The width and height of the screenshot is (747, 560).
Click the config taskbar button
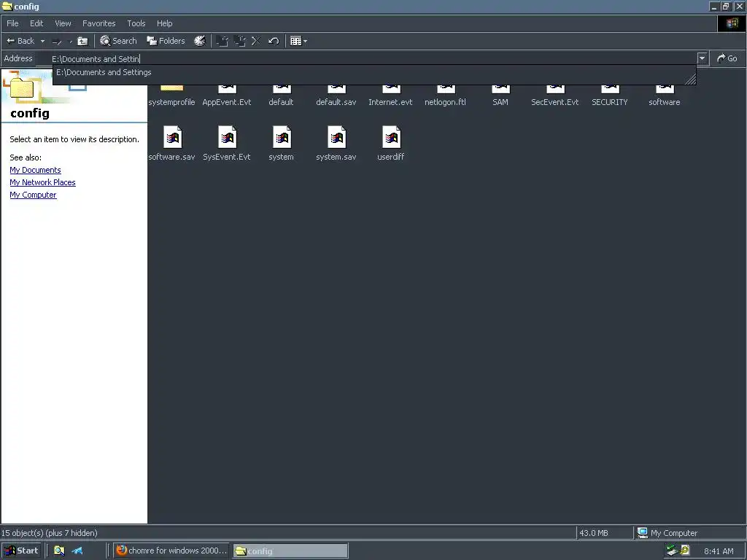(x=290, y=551)
